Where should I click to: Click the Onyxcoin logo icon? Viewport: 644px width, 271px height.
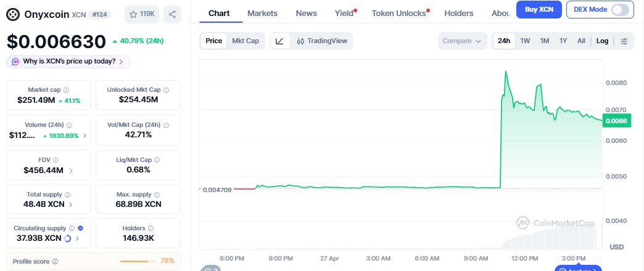pos(13,15)
